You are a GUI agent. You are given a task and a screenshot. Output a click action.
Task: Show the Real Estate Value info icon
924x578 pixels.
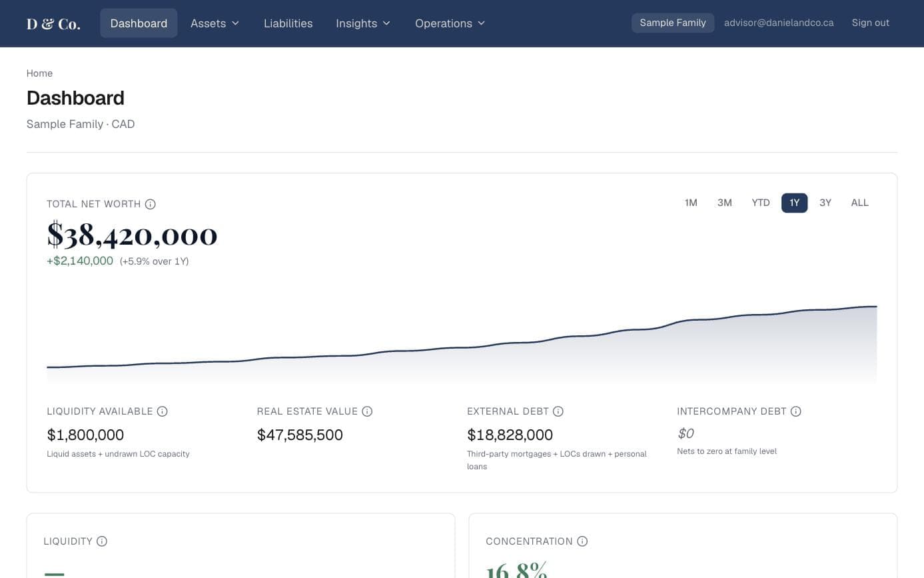point(367,411)
